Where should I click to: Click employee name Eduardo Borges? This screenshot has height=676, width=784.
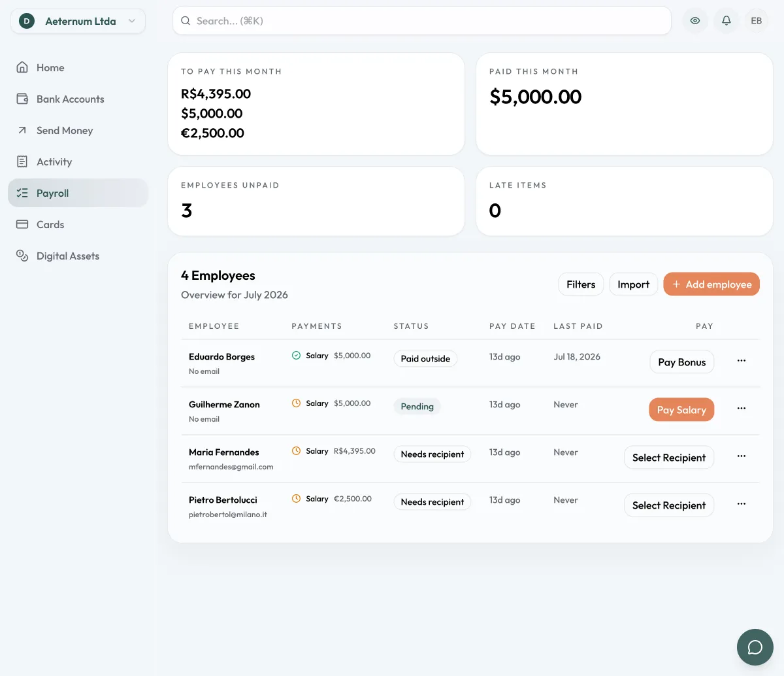click(x=221, y=357)
